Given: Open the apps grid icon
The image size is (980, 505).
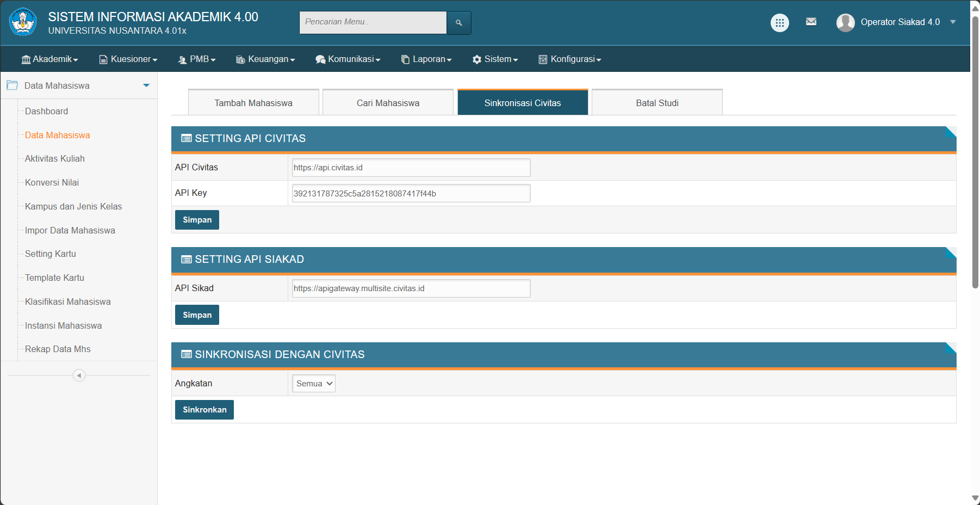Looking at the screenshot, I should coord(779,23).
